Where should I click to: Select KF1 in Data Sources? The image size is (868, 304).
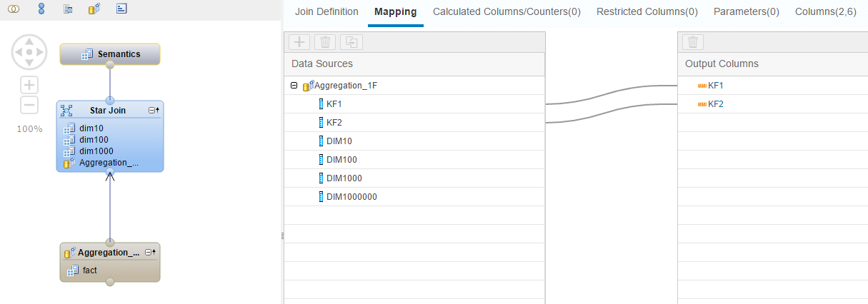pyautogui.click(x=414, y=104)
